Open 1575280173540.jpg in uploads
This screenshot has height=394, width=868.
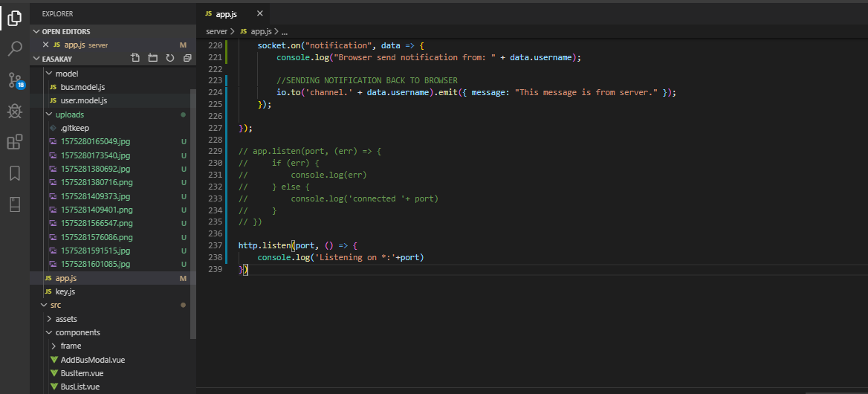95,155
